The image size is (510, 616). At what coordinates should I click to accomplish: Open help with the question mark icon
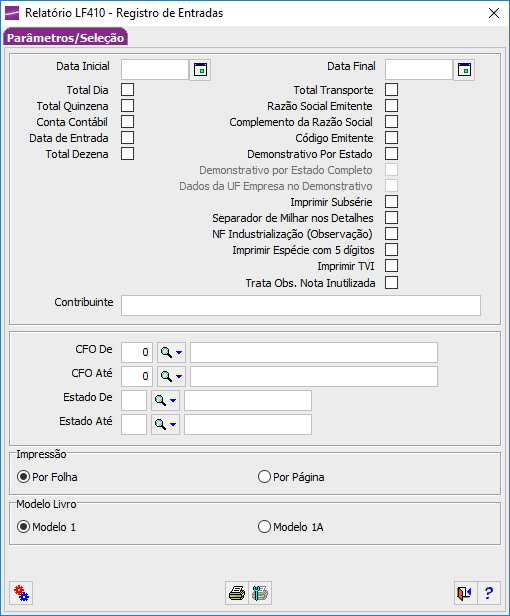coord(489,593)
